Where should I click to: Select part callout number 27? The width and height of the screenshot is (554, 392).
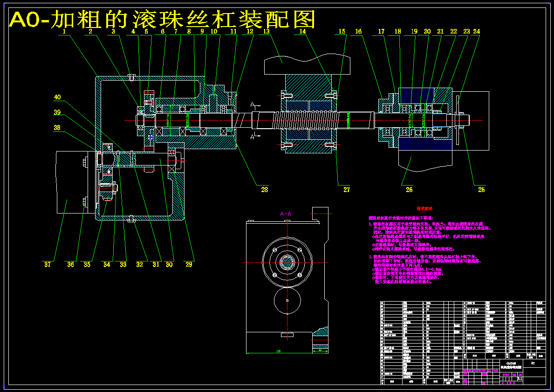347,190
